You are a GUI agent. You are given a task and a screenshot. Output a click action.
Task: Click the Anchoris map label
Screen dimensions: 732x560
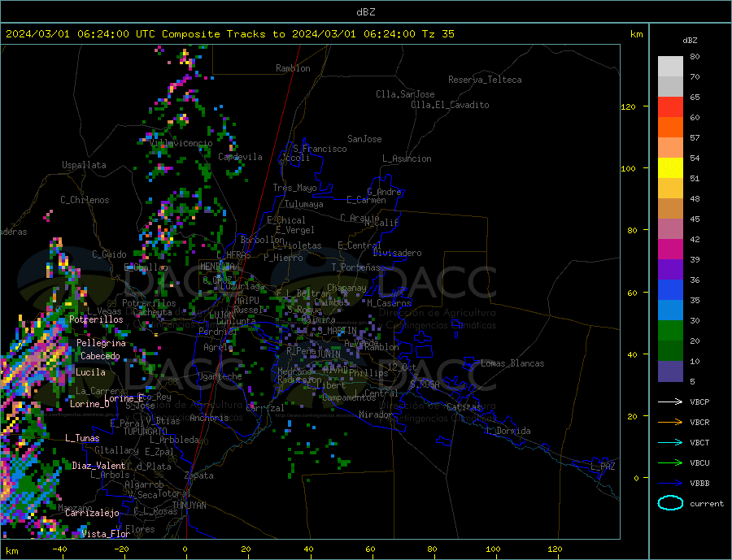coord(209,418)
